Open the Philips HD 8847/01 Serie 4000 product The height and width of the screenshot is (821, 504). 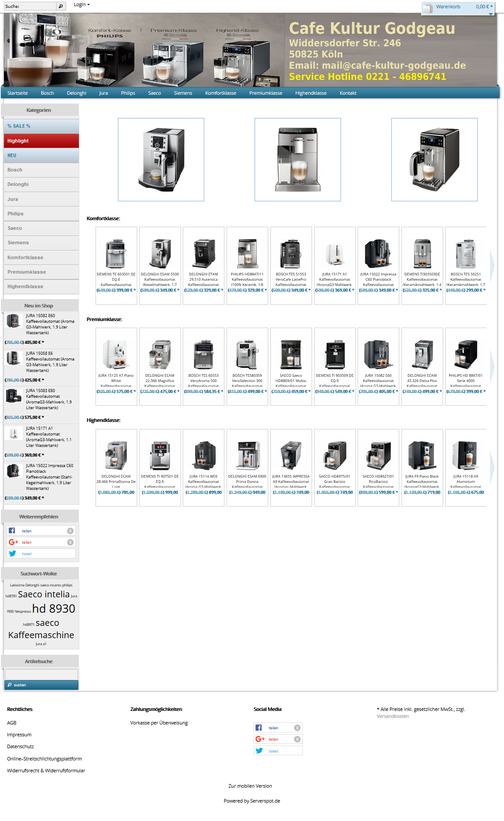point(466,367)
